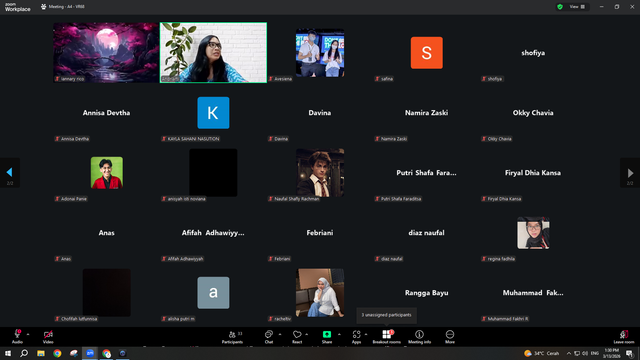Select Davina participant name tile
The height and width of the screenshot is (360, 640).
click(320, 113)
